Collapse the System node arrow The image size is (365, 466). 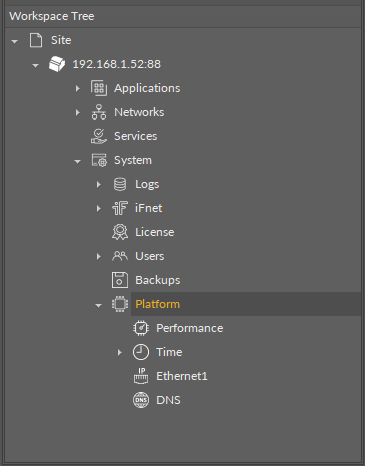pyautogui.click(x=77, y=162)
